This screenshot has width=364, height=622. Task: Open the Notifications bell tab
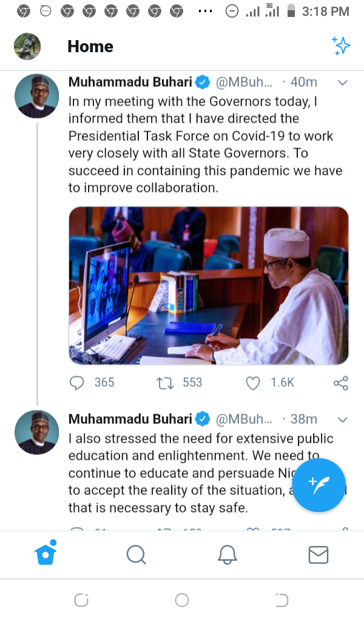227,554
